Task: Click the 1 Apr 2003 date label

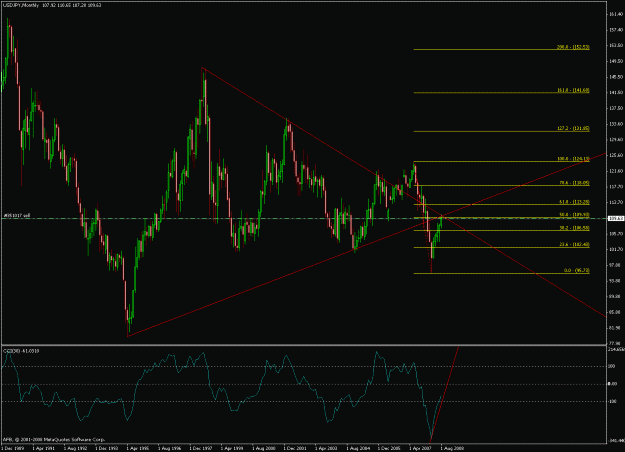Action: [x=327, y=448]
